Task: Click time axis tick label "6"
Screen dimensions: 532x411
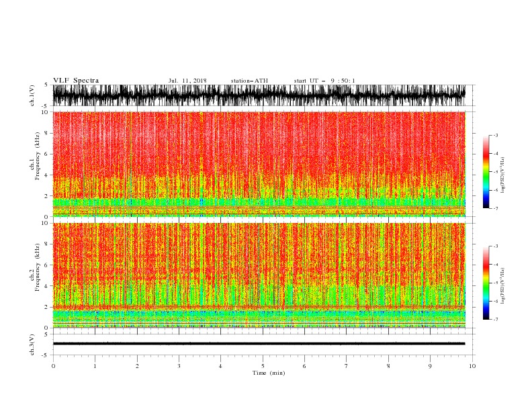Action: pyautogui.click(x=305, y=366)
